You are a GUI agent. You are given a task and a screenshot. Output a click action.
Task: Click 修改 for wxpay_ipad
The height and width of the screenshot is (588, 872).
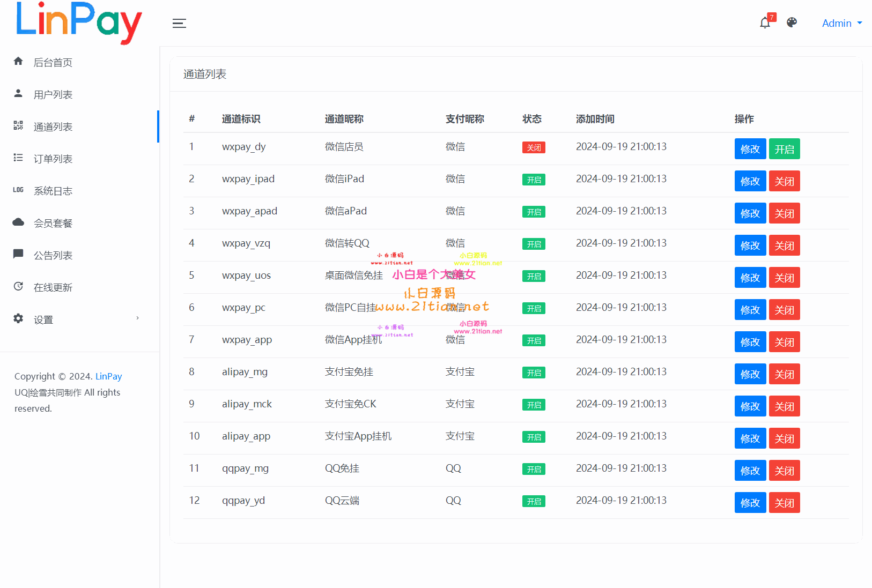tap(750, 181)
